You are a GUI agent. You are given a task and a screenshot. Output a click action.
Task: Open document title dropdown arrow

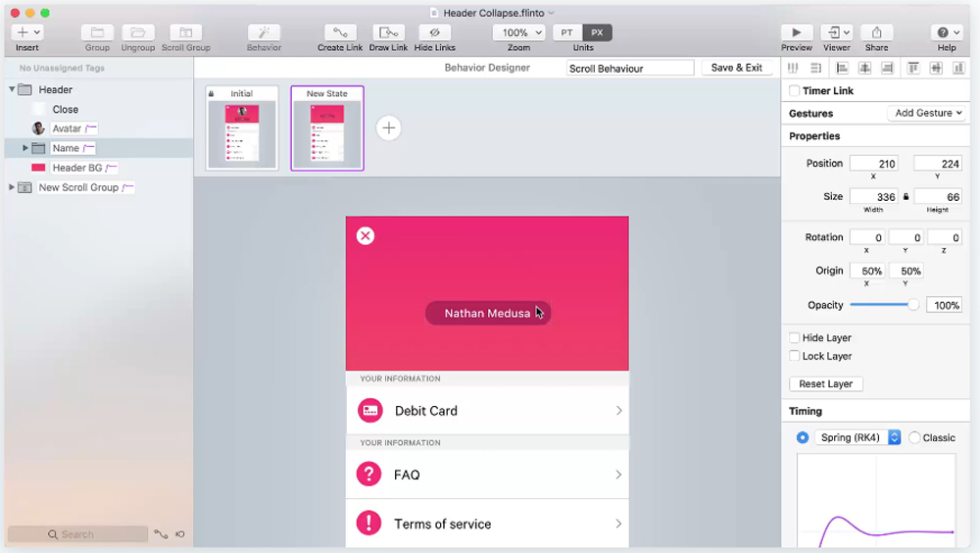551,13
